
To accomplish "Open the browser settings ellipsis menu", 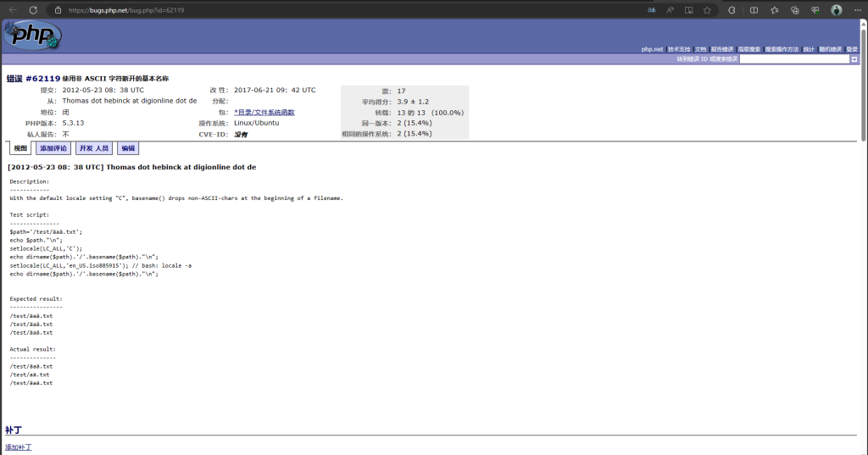I will pos(856,10).
